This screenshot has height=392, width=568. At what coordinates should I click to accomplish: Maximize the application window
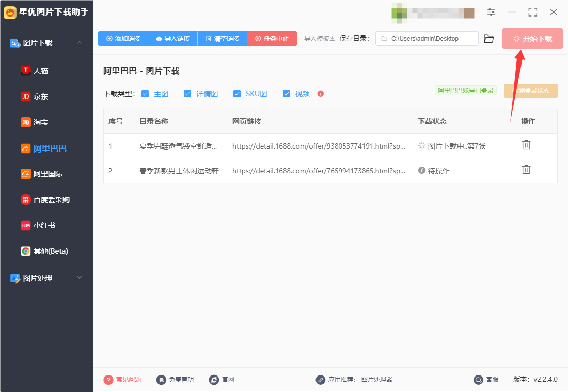(532, 12)
